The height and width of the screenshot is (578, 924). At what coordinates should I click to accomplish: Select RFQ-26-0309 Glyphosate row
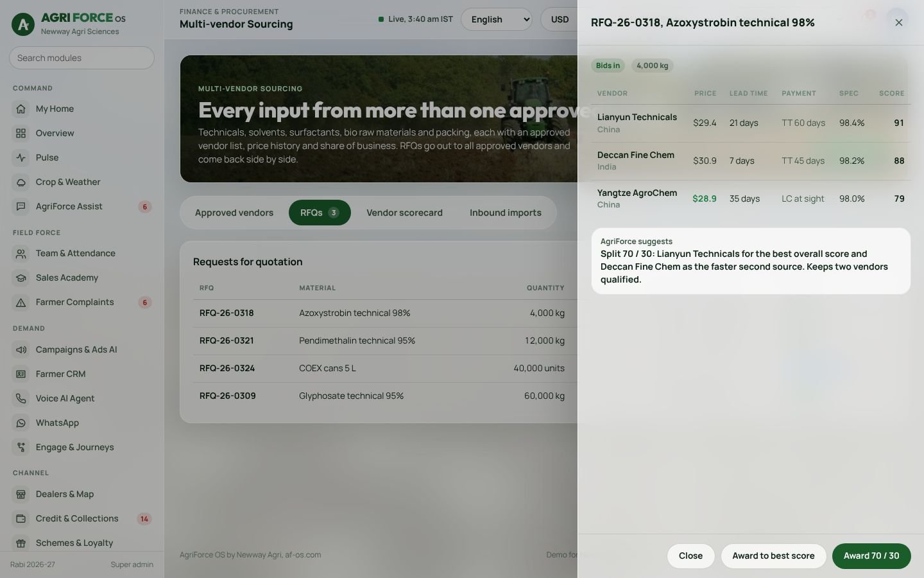pos(385,396)
